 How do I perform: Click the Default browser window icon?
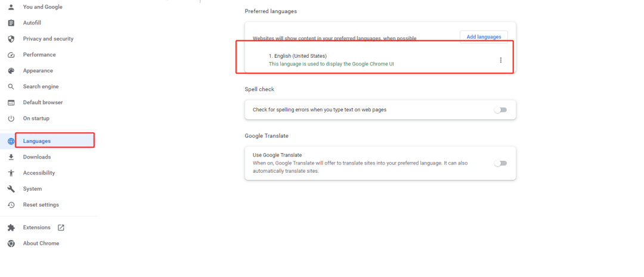[11, 102]
